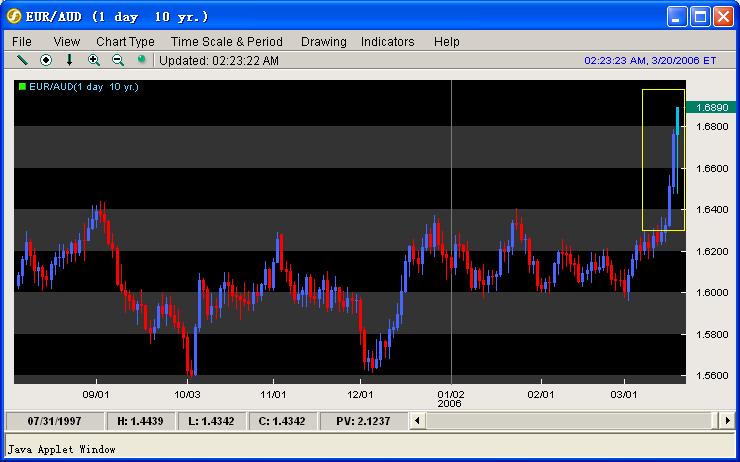Viewport: 740px width, 462px height.
Task: Click the crosshair target icon in toolbar
Action: point(46,60)
